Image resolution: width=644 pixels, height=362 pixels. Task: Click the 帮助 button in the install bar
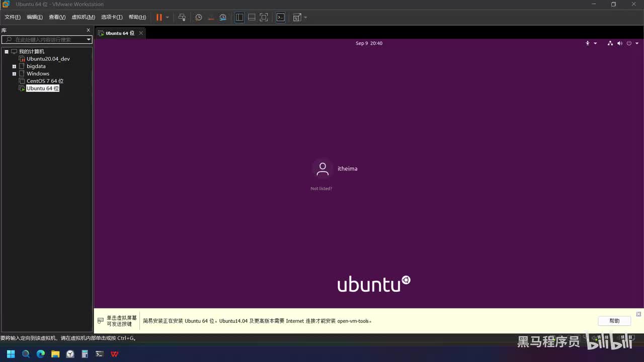point(614,321)
